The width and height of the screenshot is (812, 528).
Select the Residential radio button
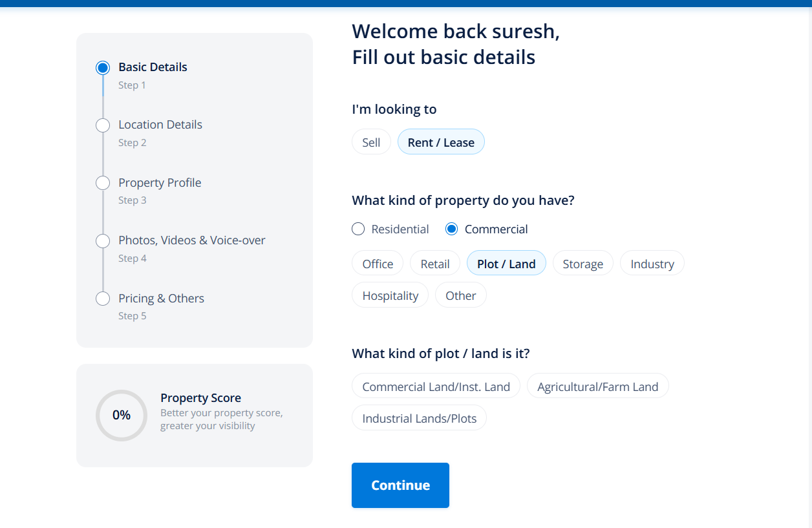[358, 229]
